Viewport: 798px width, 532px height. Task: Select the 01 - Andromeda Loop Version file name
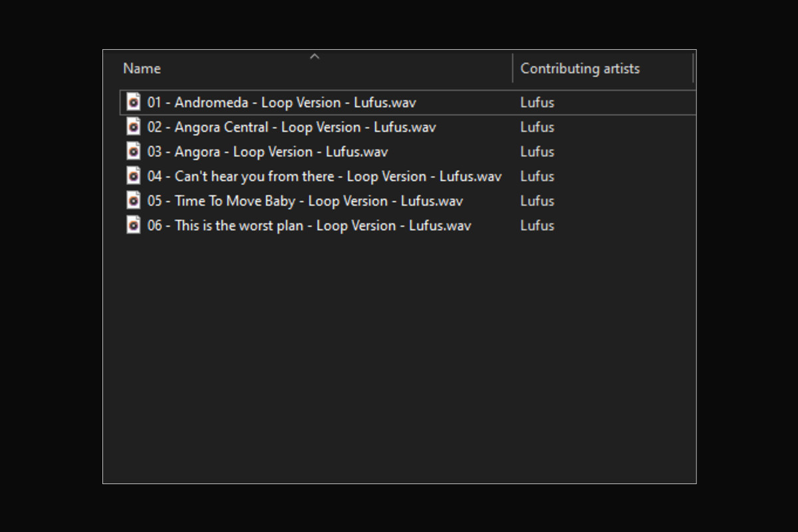tap(281, 102)
